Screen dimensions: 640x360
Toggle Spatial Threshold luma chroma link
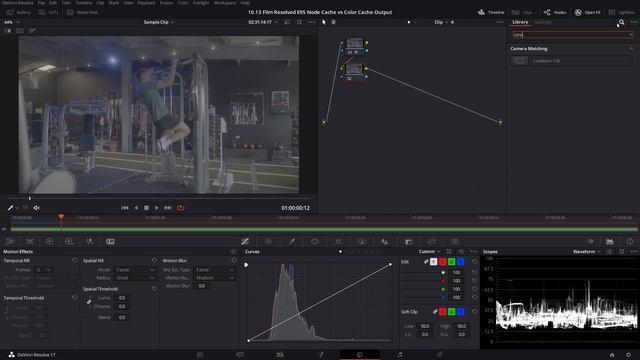click(x=89, y=302)
